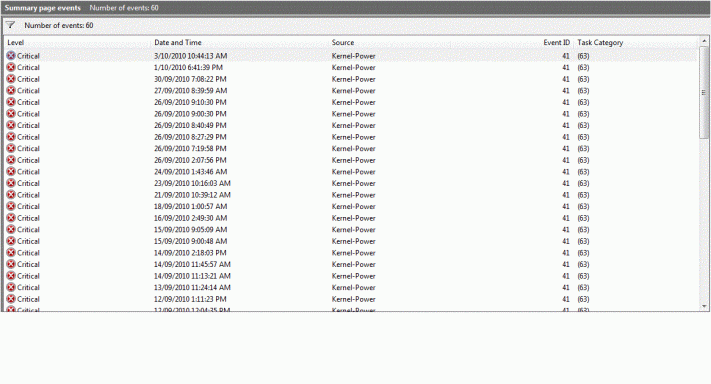Select date cell 14/09/2010 11:13:21 AM
This screenshot has width=711, height=384.
(x=192, y=276)
